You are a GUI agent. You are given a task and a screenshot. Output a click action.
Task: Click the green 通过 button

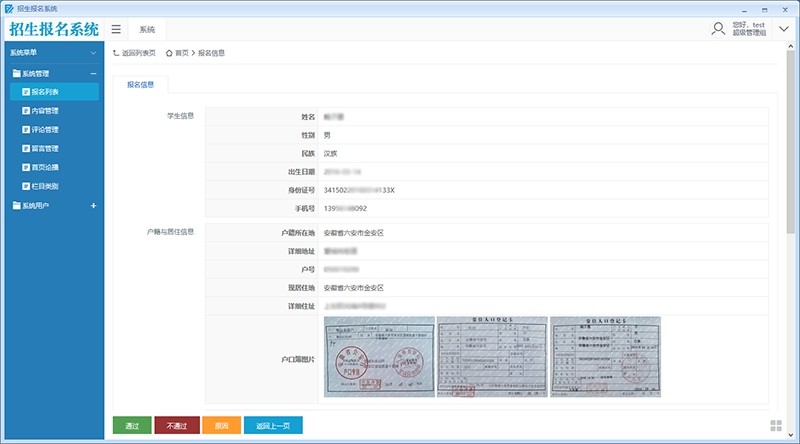[132, 425]
